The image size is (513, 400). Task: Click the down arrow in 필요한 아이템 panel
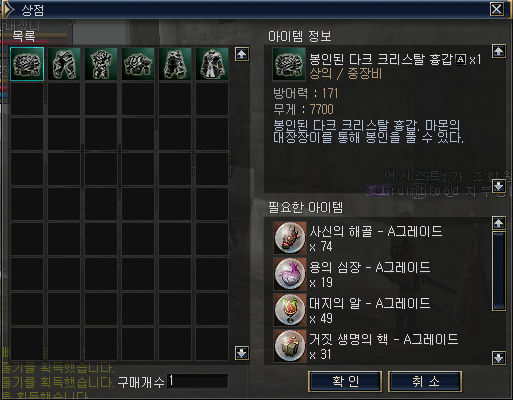499,358
